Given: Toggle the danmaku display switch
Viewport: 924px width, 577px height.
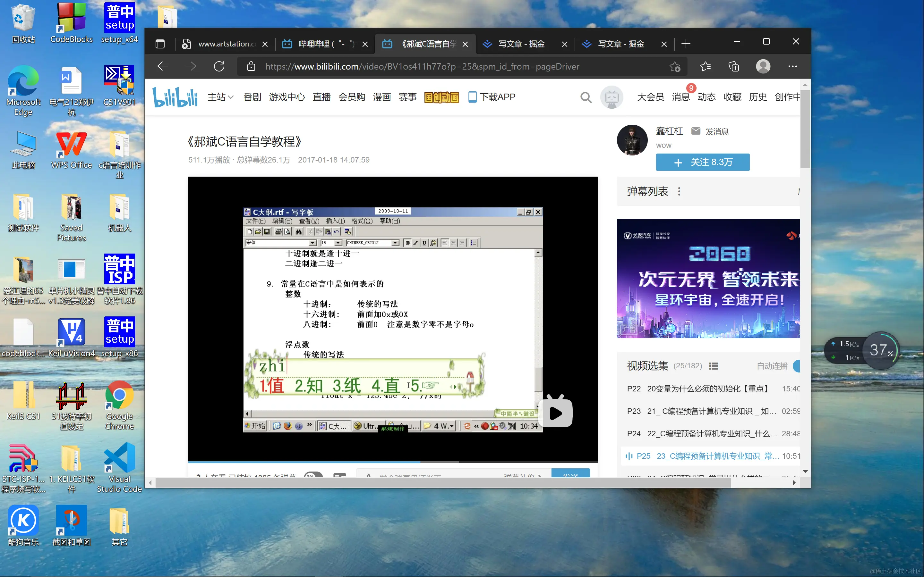Looking at the screenshot, I should (x=313, y=475).
